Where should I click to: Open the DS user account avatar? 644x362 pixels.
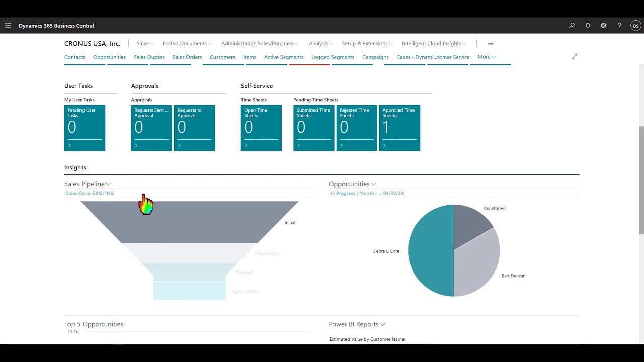point(636,26)
